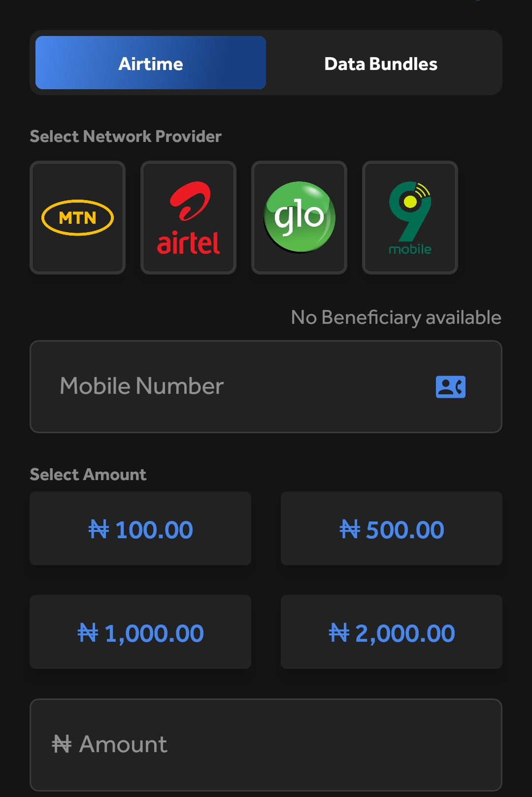Screen dimensions: 532x797
Task: Switch to the Data Bundles tab
Action: [381, 64]
